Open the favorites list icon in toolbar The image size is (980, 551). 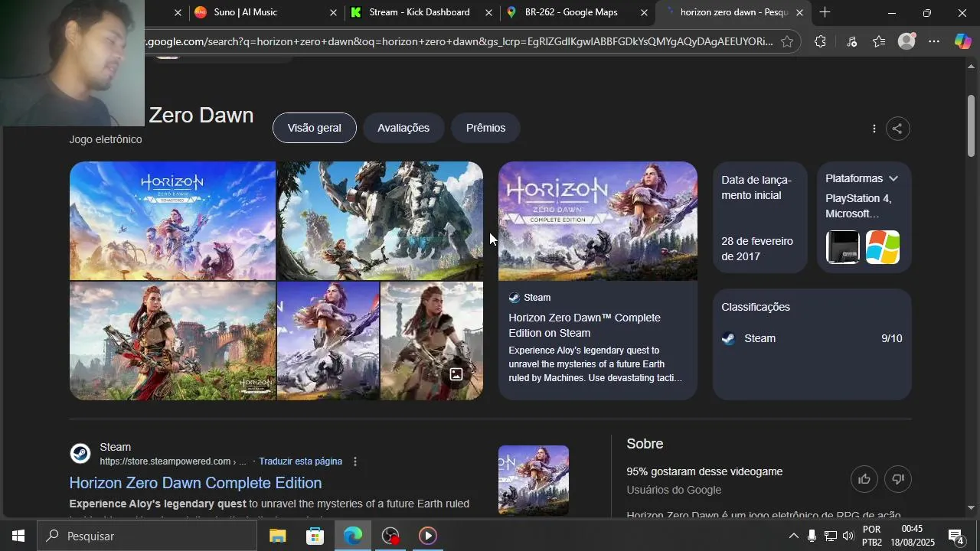pos(879,41)
